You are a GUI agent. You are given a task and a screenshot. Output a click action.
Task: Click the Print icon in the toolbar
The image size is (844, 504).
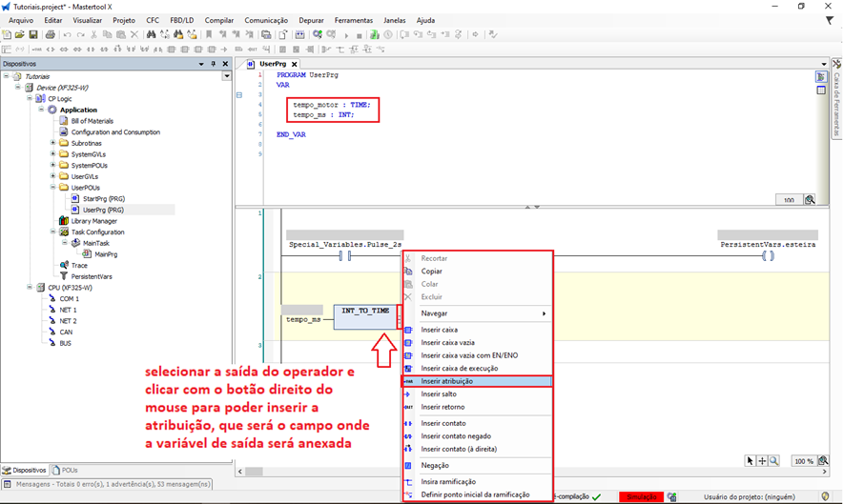pos(50,35)
